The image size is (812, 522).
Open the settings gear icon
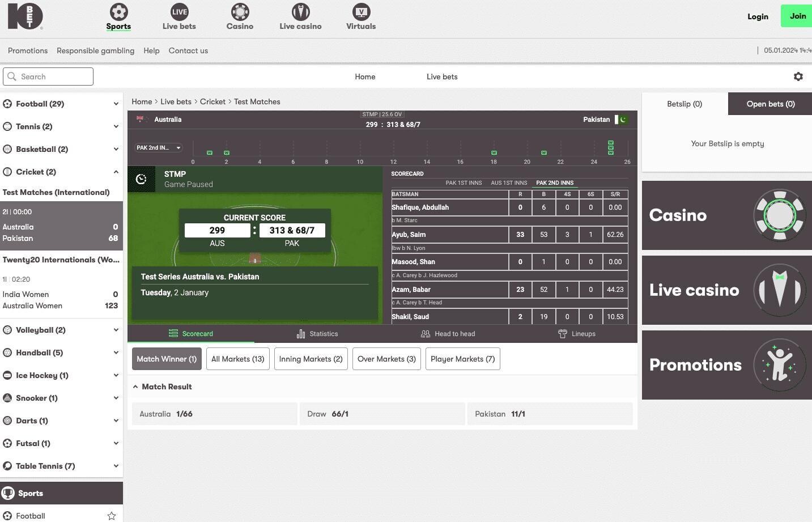(798, 77)
